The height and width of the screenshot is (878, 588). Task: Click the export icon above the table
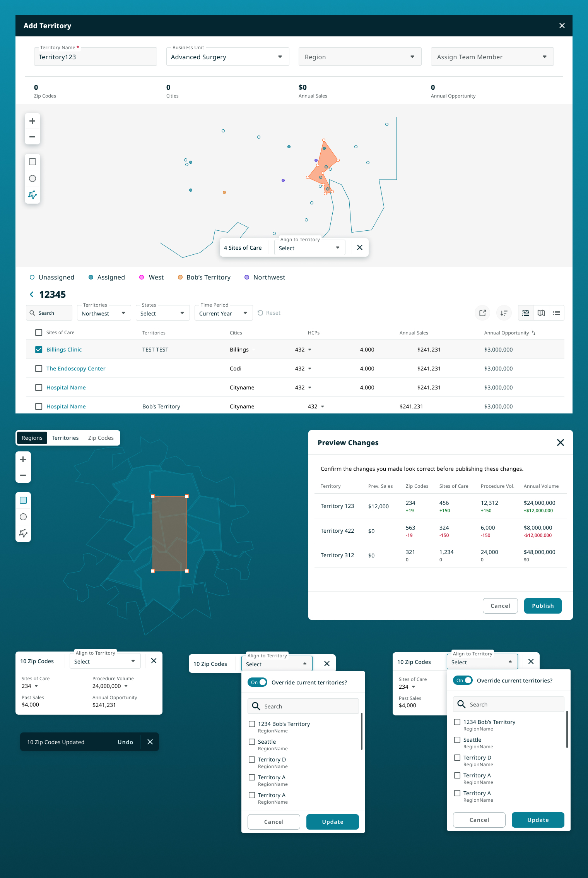pos(482,313)
